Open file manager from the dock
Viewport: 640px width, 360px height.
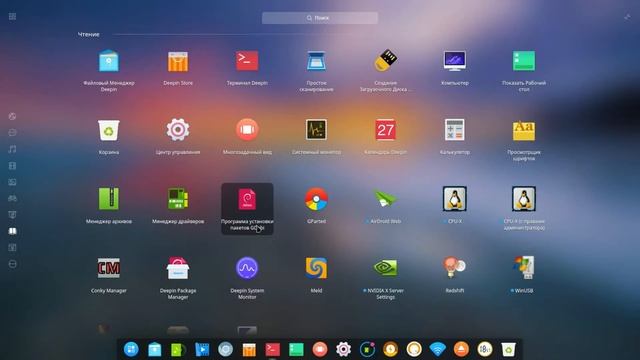click(x=155, y=349)
